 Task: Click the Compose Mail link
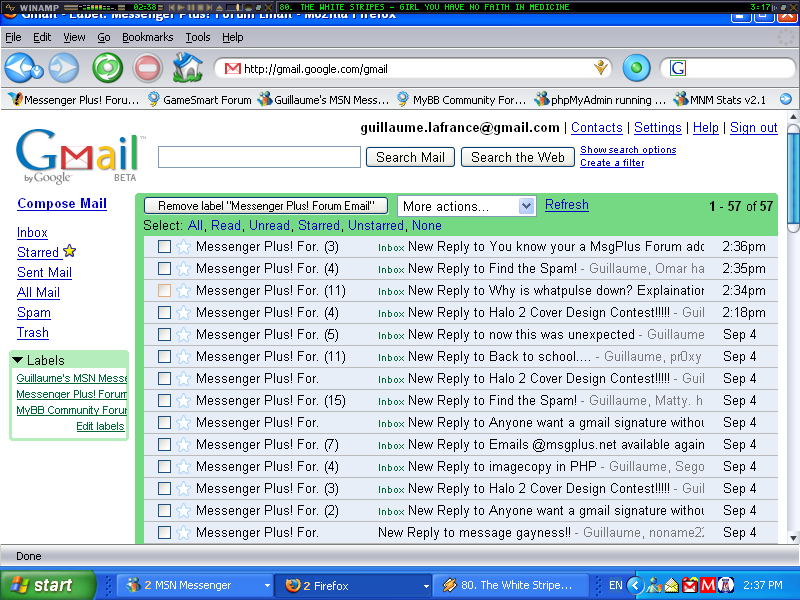click(x=62, y=203)
